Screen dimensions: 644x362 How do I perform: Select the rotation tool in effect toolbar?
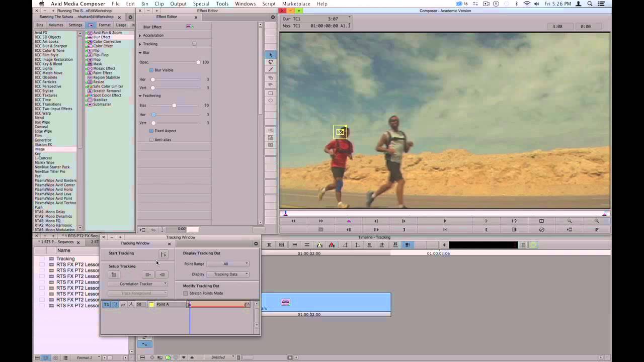click(271, 62)
